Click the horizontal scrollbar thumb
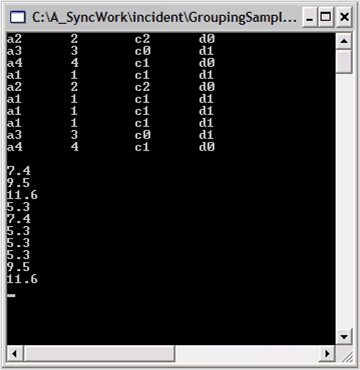 coord(99,353)
